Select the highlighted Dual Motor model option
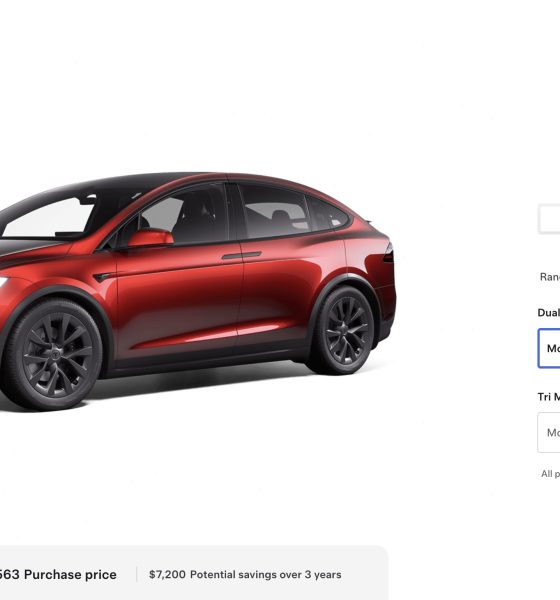Viewport: 560px width, 600px height. (x=549, y=348)
